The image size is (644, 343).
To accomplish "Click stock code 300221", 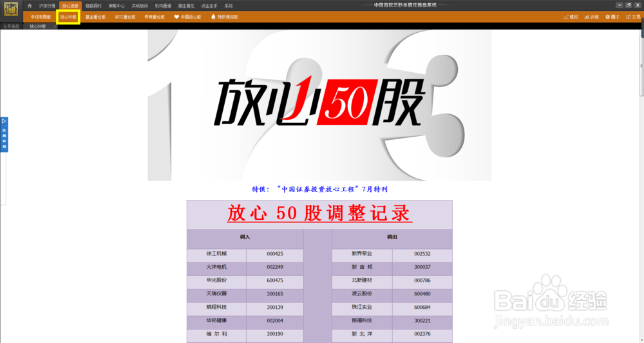I will coord(422,321).
